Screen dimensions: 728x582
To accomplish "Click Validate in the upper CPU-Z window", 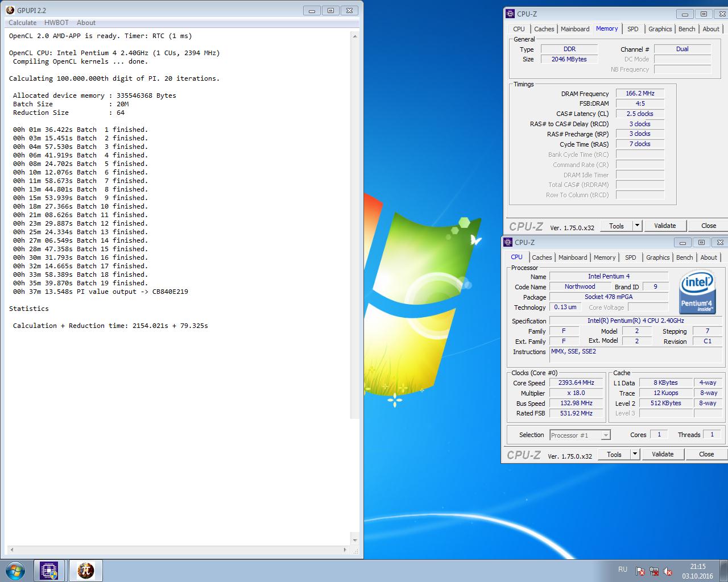I will [x=665, y=226].
